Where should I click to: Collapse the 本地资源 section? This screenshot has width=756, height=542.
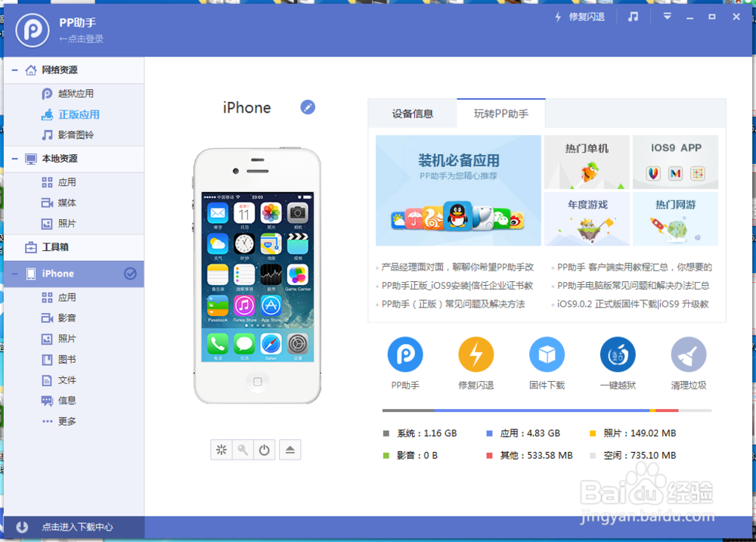point(15,159)
